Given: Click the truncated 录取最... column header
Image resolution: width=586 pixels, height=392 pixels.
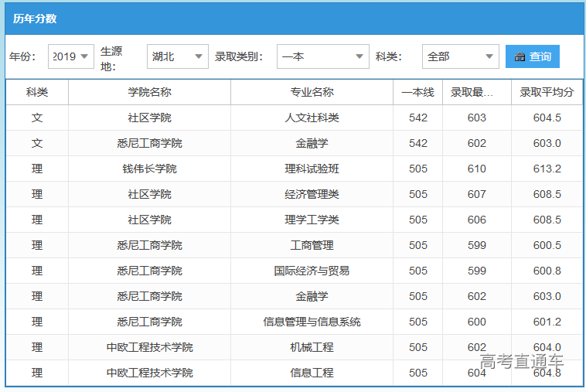Looking at the screenshot, I should [x=477, y=92].
